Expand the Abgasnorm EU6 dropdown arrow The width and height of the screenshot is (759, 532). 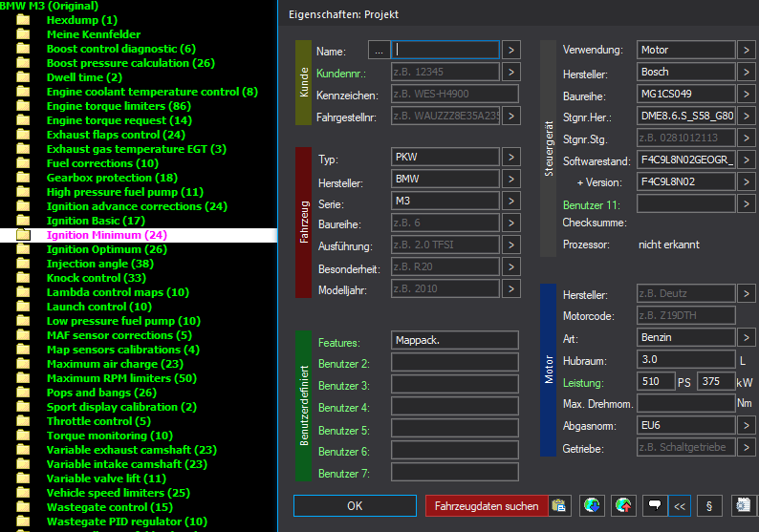tap(747, 425)
